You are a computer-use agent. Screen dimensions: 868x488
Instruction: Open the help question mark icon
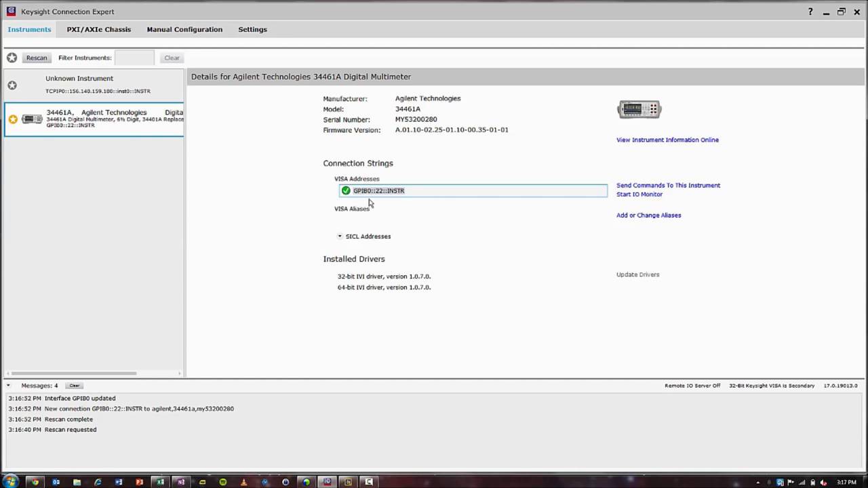[x=810, y=12]
